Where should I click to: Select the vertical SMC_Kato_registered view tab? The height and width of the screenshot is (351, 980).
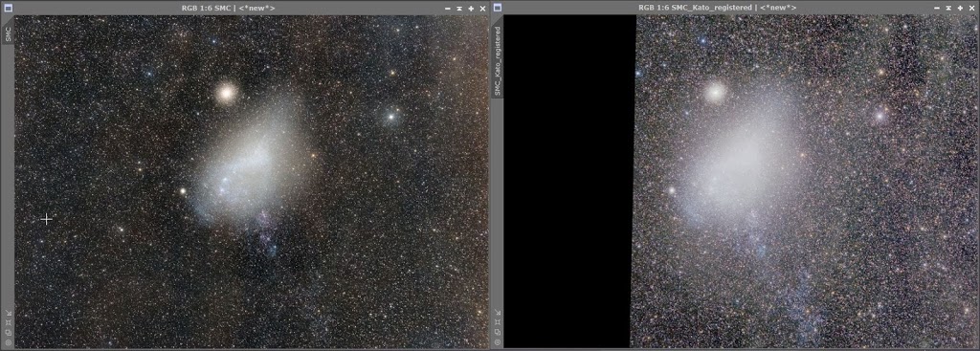coord(498,60)
